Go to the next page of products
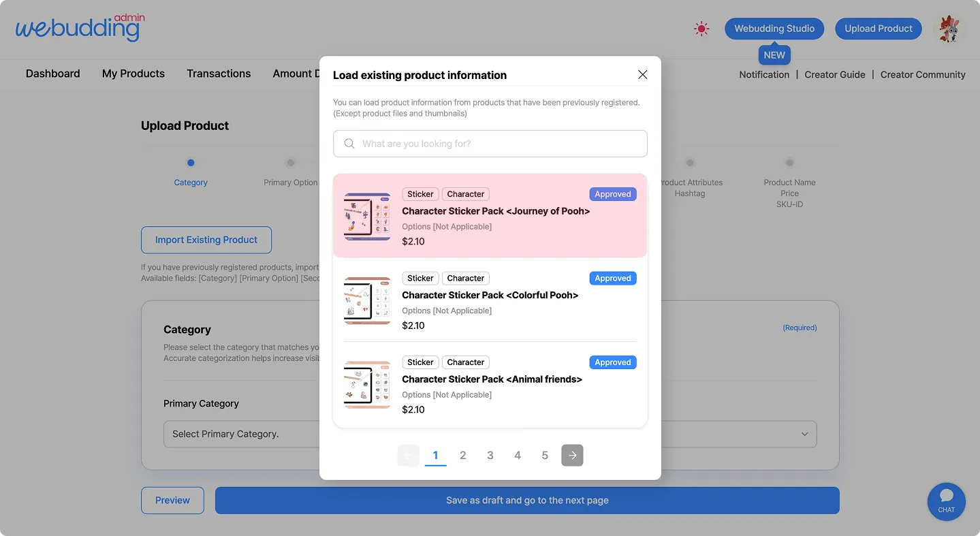This screenshot has width=980, height=536. pyautogui.click(x=572, y=456)
